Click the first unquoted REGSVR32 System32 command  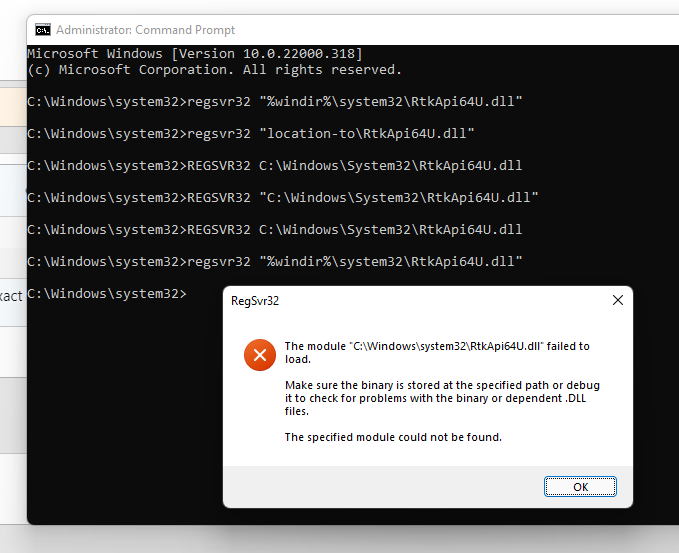pyautogui.click(x=275, y=166)
